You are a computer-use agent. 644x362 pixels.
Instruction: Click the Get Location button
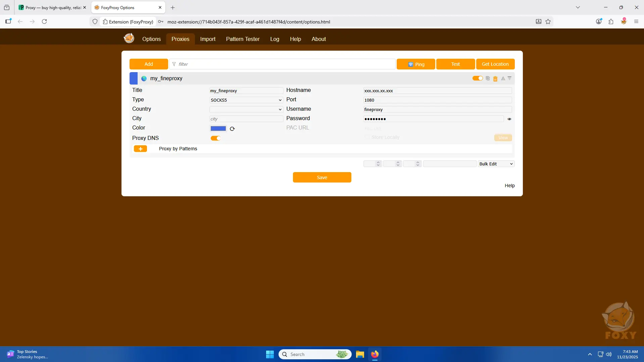(x=495, y=64)
